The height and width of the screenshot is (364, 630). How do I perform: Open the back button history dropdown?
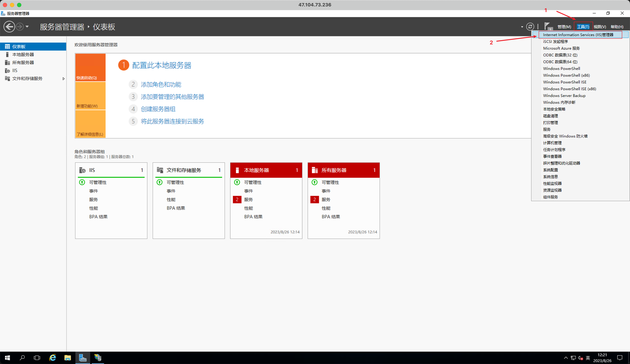27,26
